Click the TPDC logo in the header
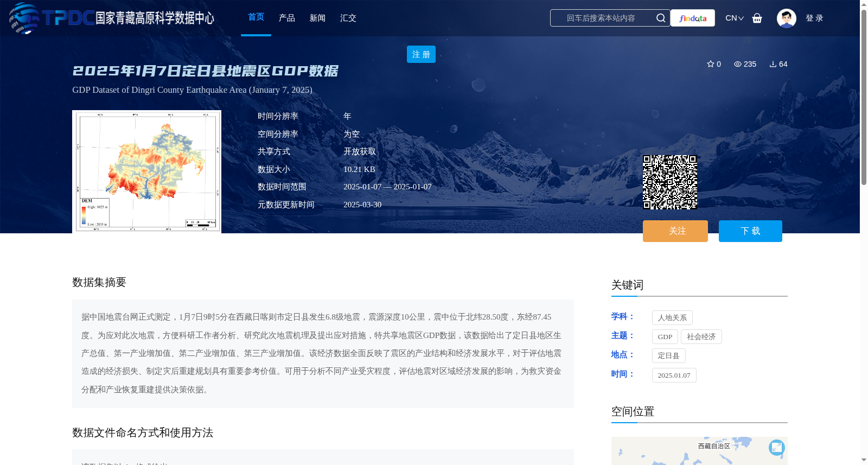Screen dimensions: 868x465 click(111, 18)
